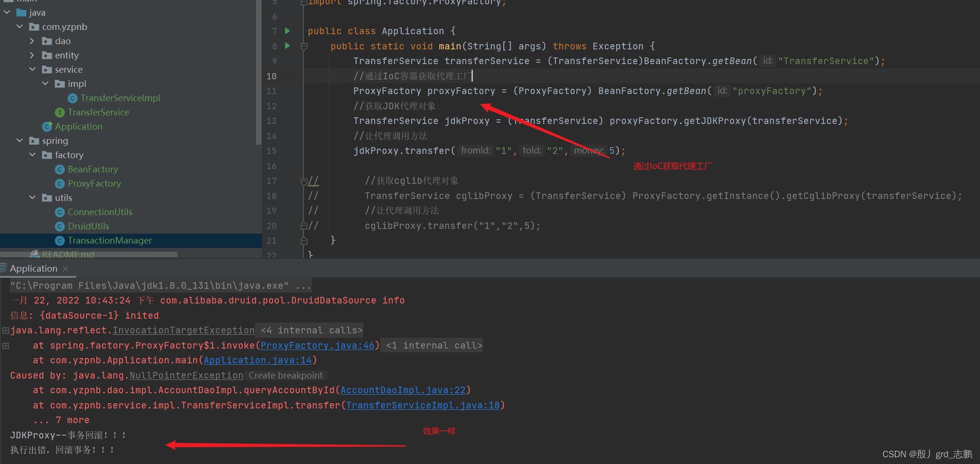Select Application in project tree

[x=79, y=126]
